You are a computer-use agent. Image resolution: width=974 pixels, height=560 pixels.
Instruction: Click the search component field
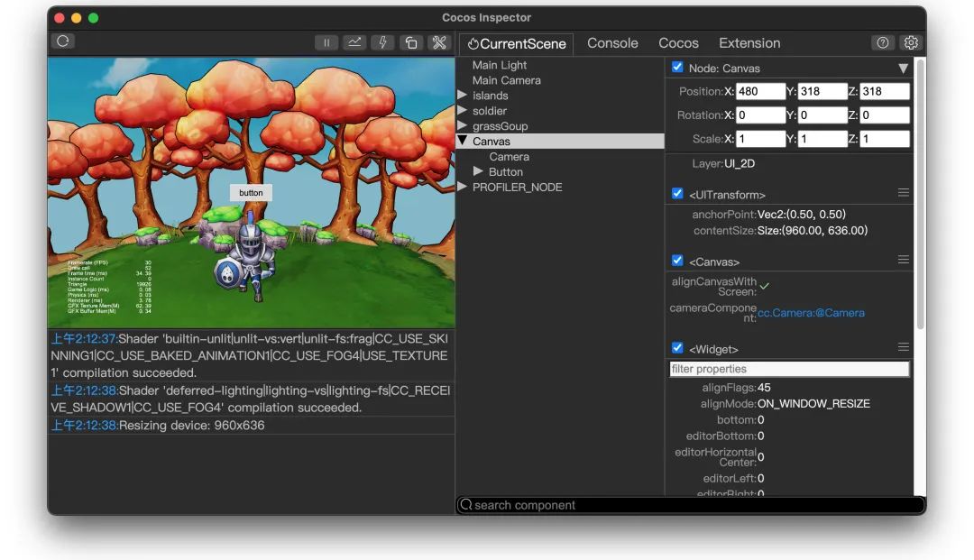pyautogui.click(x=690, y=505)
